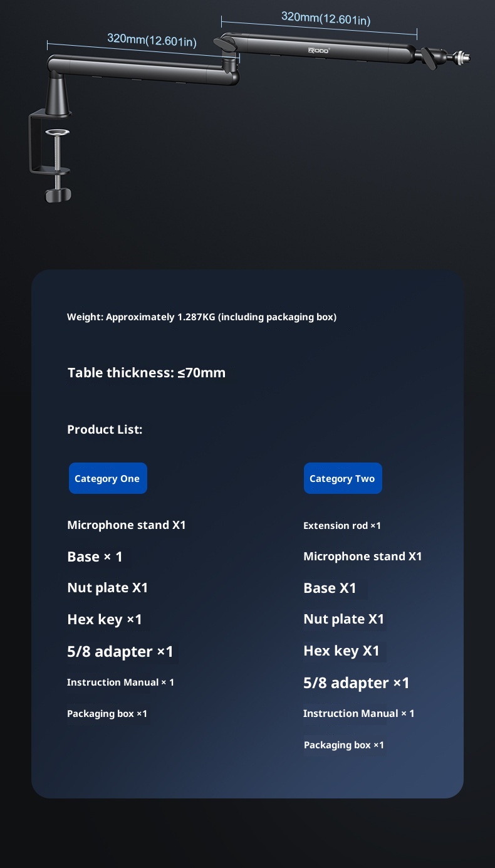Image resolution: width=495 pixels, height=868 pixels.
Task: Click Category One's Microphone stand X1 item
Action: click(127, 525)
